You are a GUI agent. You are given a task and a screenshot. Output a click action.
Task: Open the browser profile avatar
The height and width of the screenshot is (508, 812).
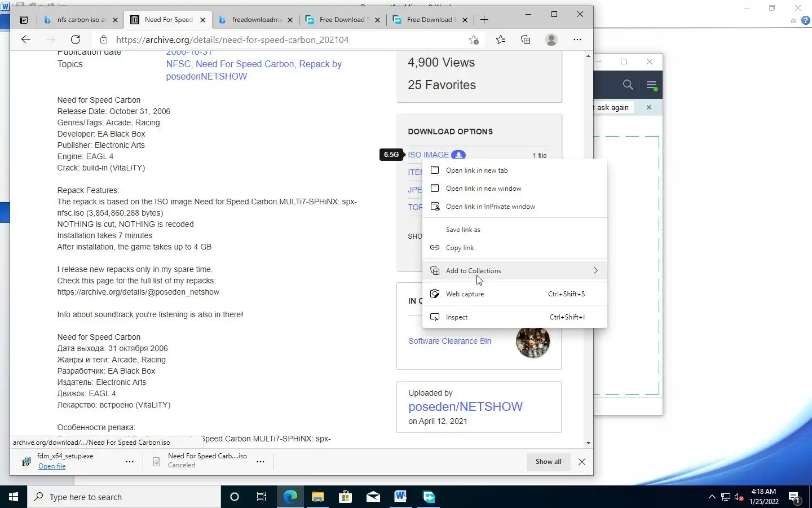pyautogui.click(x=551, y=40)
